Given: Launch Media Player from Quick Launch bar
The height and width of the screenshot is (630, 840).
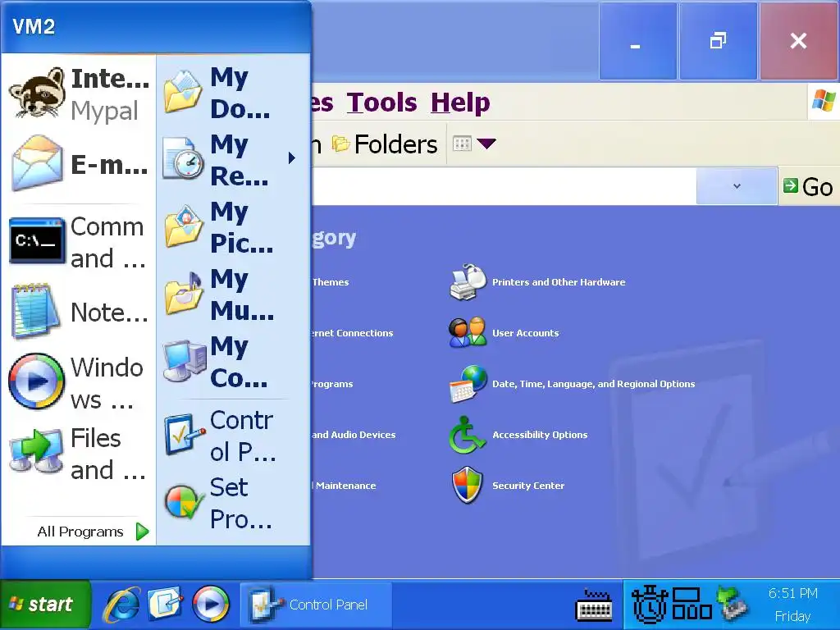Looking at the screenshot, I should pyautogui.click(x=211, y=605).
